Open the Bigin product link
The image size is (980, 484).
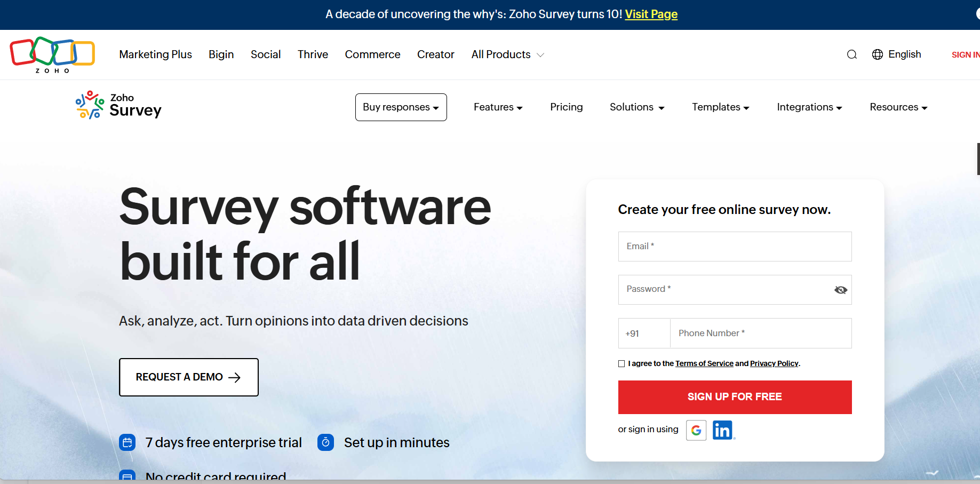221,54
